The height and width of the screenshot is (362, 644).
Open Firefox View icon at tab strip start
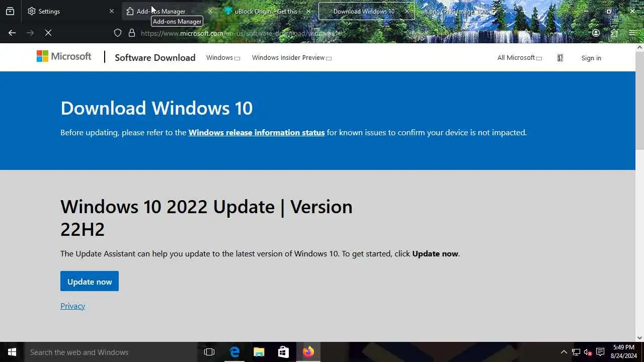[10, 11]
